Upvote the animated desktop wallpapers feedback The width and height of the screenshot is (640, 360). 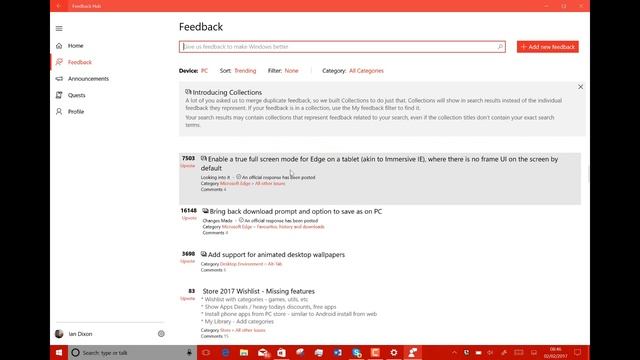(188, 261)
